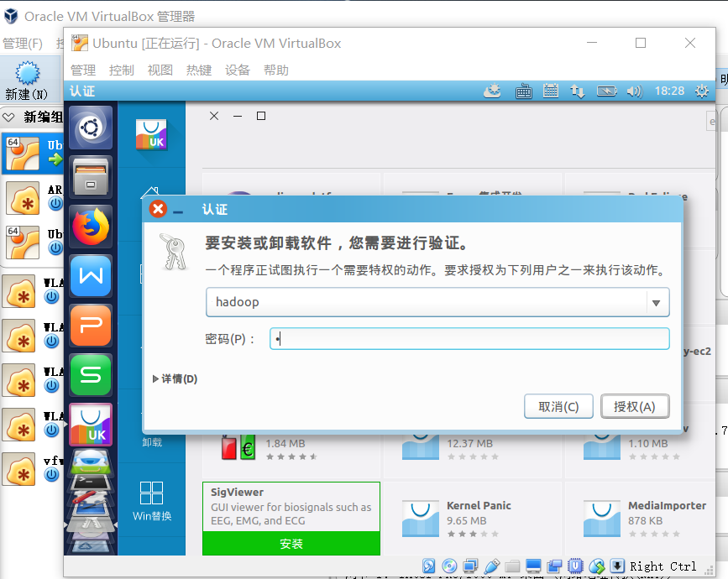Select running Ubuntu VM in Manager list
The image size is (728, 579).
coord(33,153)
